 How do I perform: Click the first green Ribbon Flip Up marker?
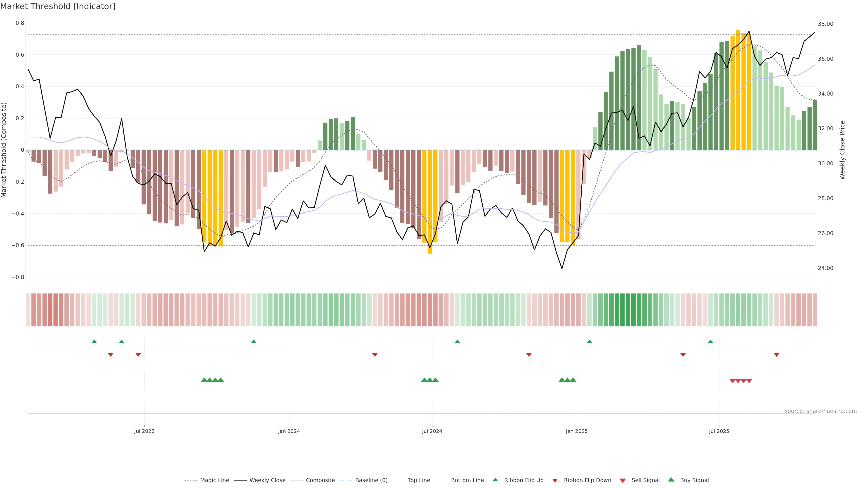pyautogui.click(x=94, y=342)
